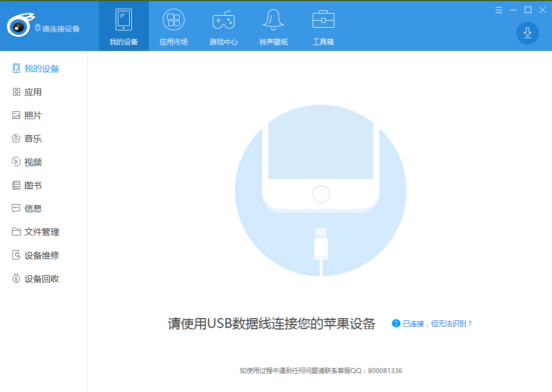Open 设备回收 device recycling

[x=36, y=279]
